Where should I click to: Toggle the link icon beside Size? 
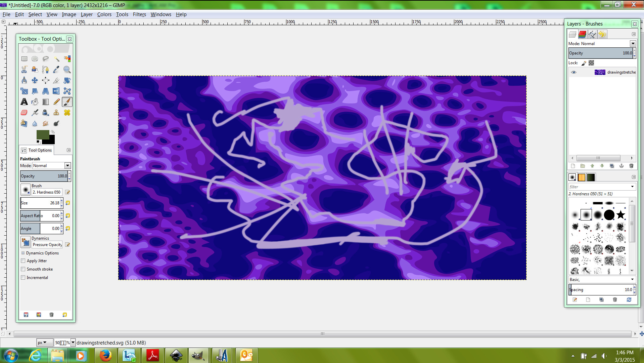point(67,203)
